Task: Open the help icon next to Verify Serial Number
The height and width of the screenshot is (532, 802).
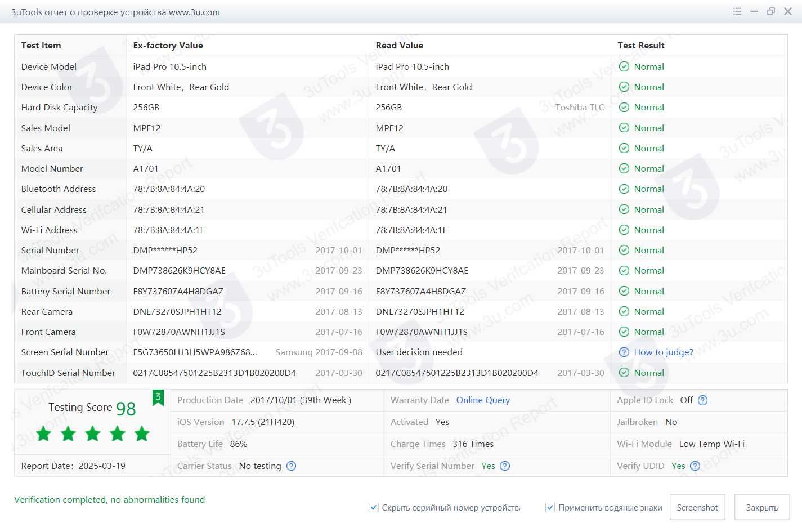Action: pyautogui.click(x=505, y=466)
